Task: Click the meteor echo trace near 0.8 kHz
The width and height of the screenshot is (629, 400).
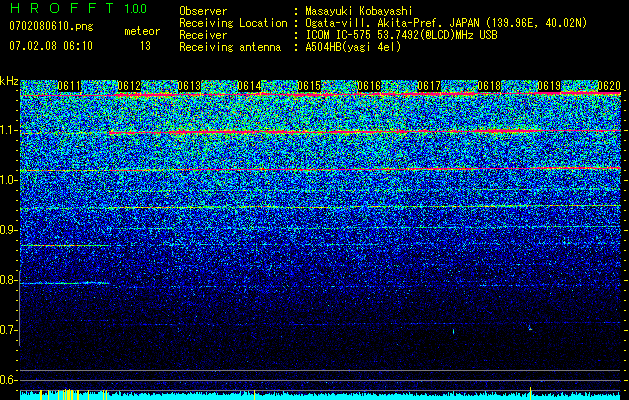Action: 65,283
